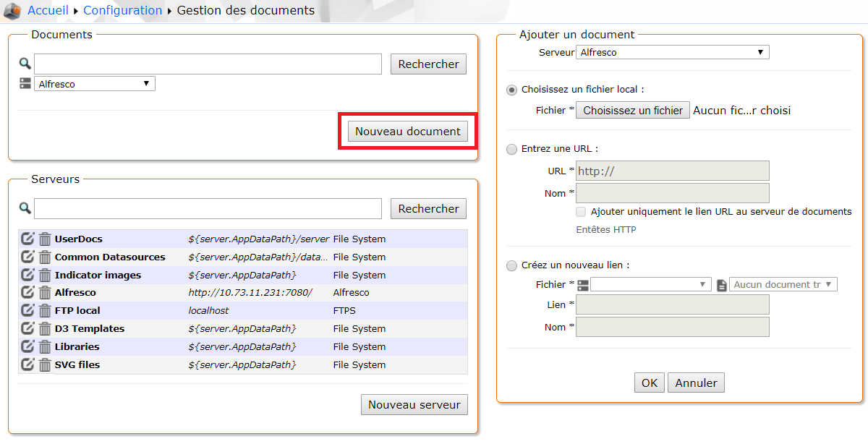This screenshot has width=868, height=444.
Task: Choose 'Créez un nouveau lien' radio option
Action: (x=512, y=265)
